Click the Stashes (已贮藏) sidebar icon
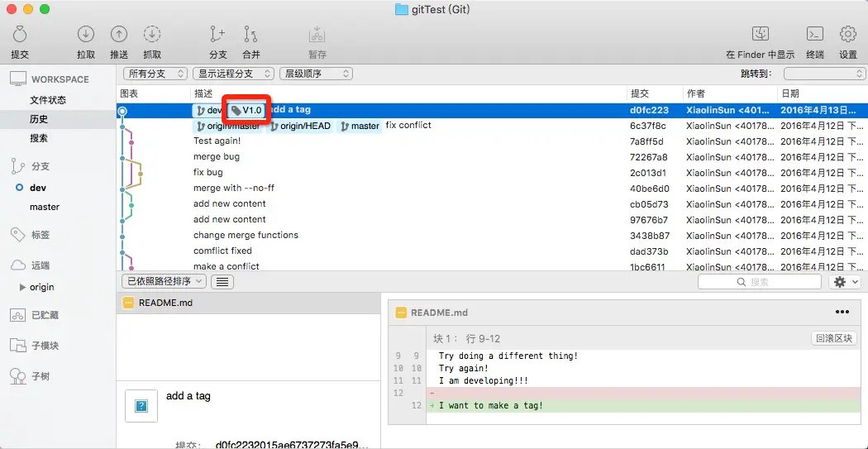The image size is (868, 449). click(x=17, y=315)
